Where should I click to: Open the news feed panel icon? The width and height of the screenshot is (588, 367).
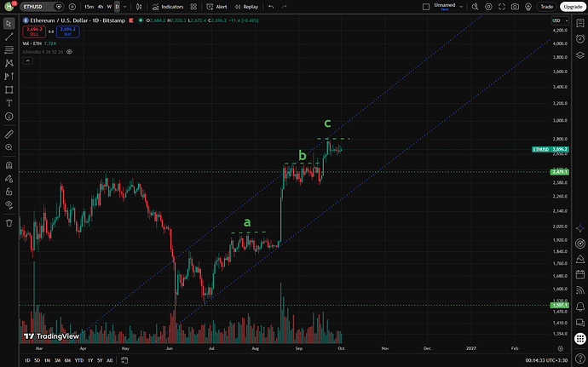pos(580,290)
